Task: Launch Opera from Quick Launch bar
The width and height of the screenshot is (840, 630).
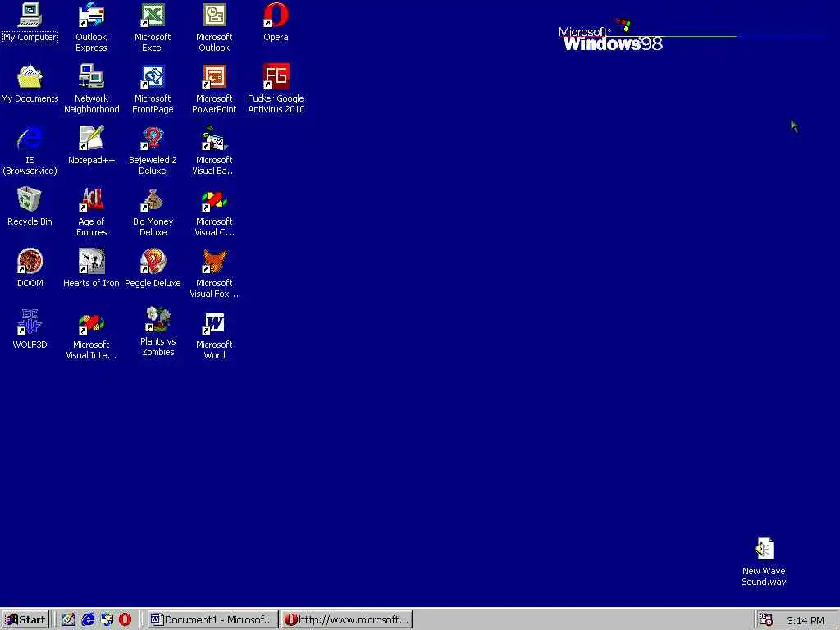Action: pos(125,620)
